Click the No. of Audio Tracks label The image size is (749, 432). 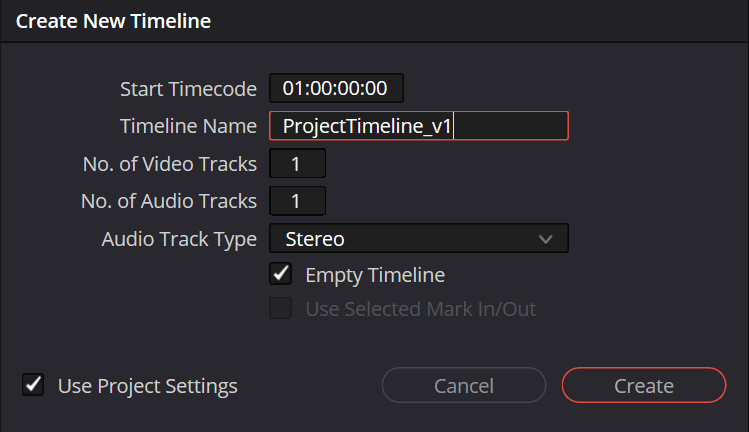click(x=168, y=201)
